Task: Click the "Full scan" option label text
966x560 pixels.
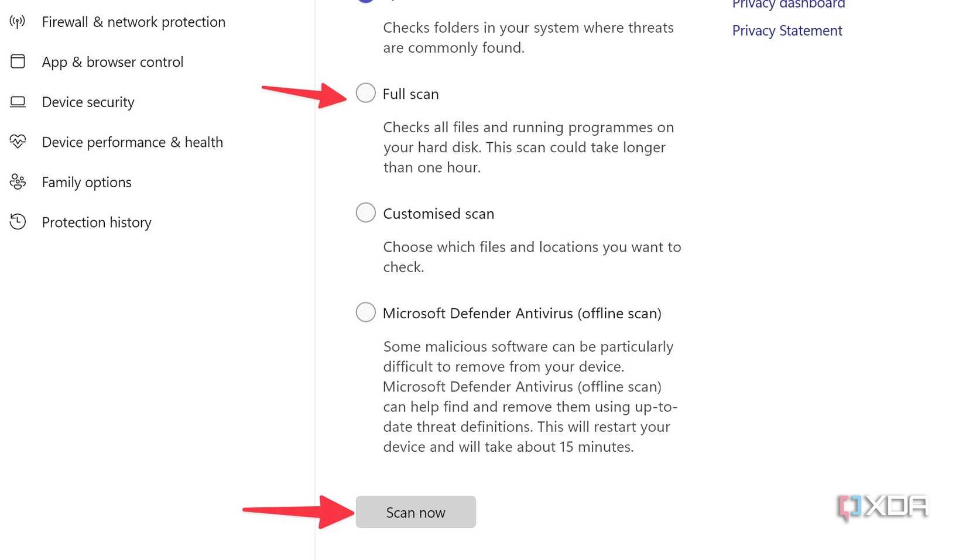Action: [410, 94]
